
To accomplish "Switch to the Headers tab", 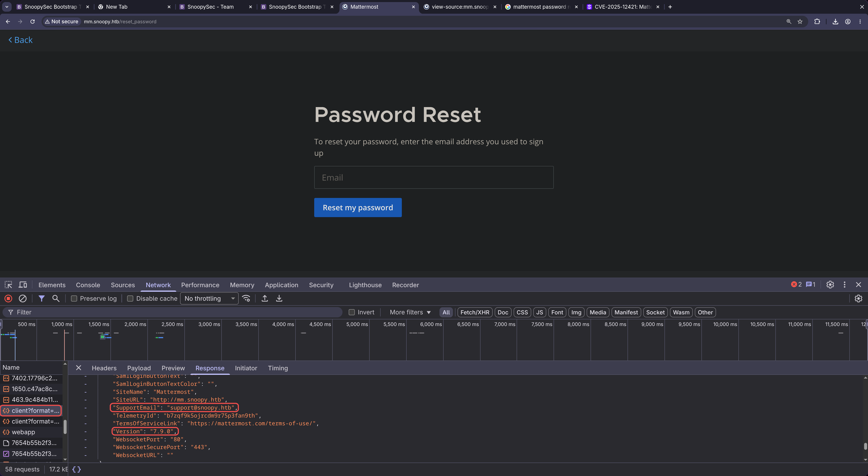I will point(104,368).
